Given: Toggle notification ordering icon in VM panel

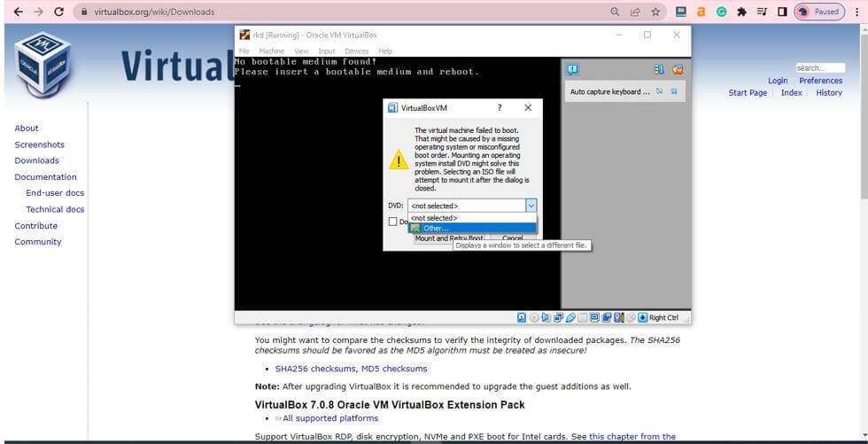Looking at the screenshot, I should [x=659, y=69].
